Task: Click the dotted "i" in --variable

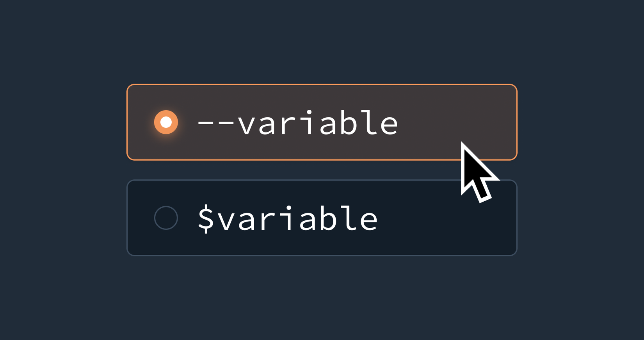Action: pos(308,123)
